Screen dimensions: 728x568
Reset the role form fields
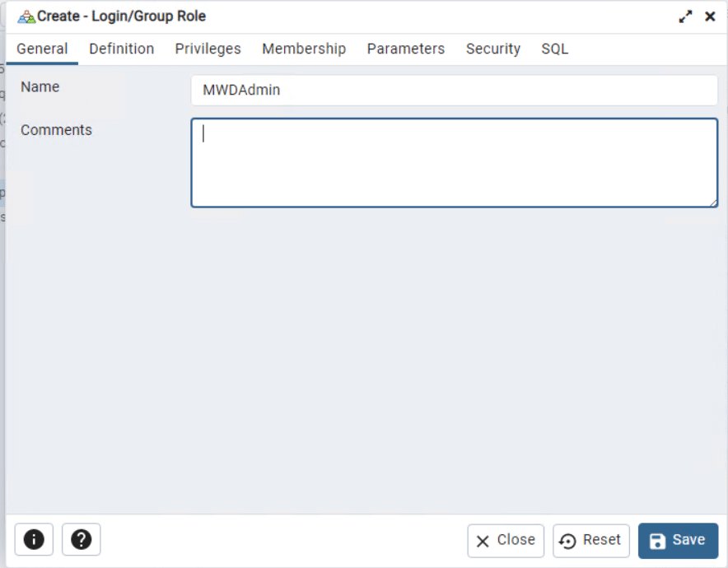(x=590, y=541)
